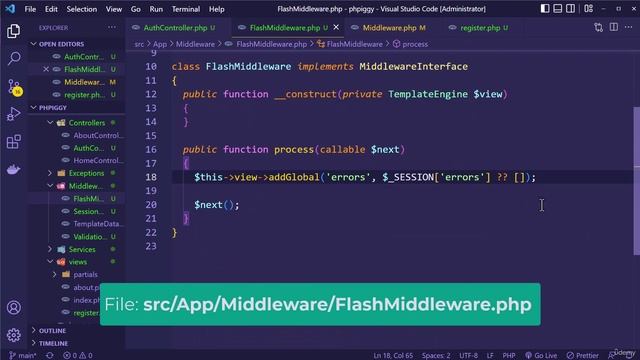
Task: Open the Explorer view in activity bar
Action: [x=13, y=31]
